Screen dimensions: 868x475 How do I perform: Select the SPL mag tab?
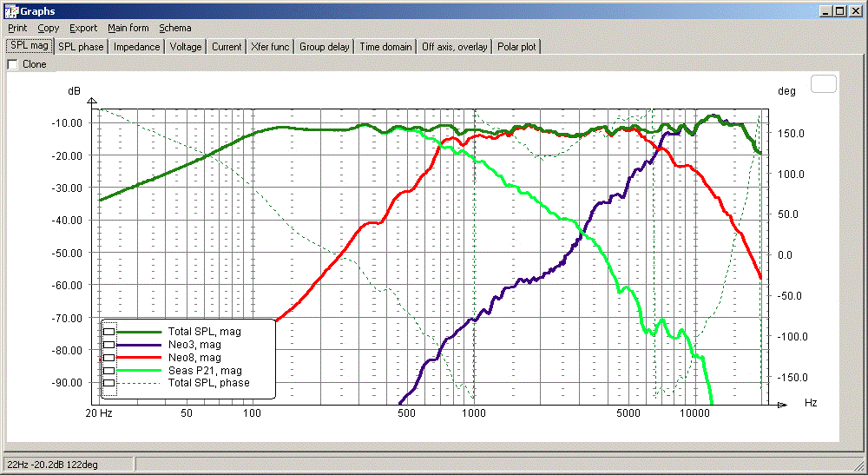click(30, 46)
